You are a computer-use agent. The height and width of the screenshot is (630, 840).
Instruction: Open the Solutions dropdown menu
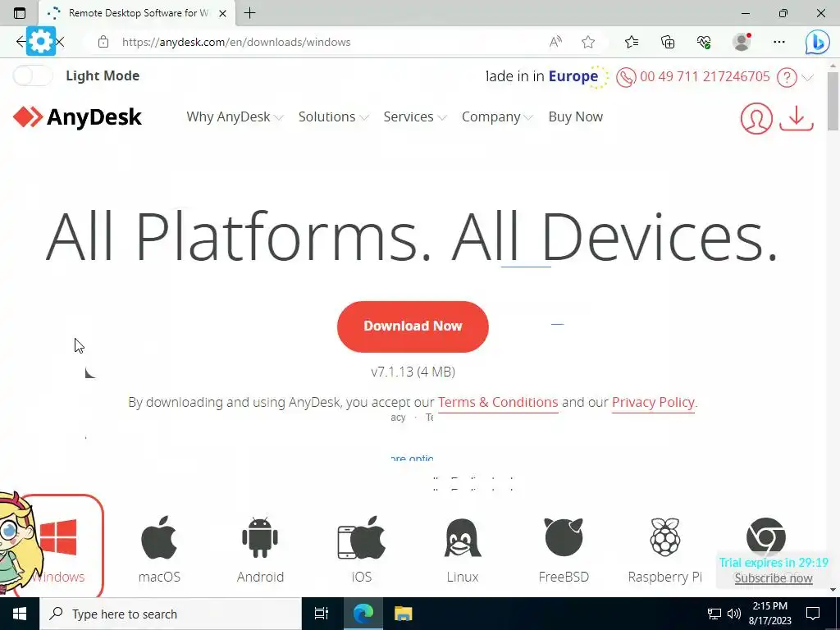pos(333,116)
